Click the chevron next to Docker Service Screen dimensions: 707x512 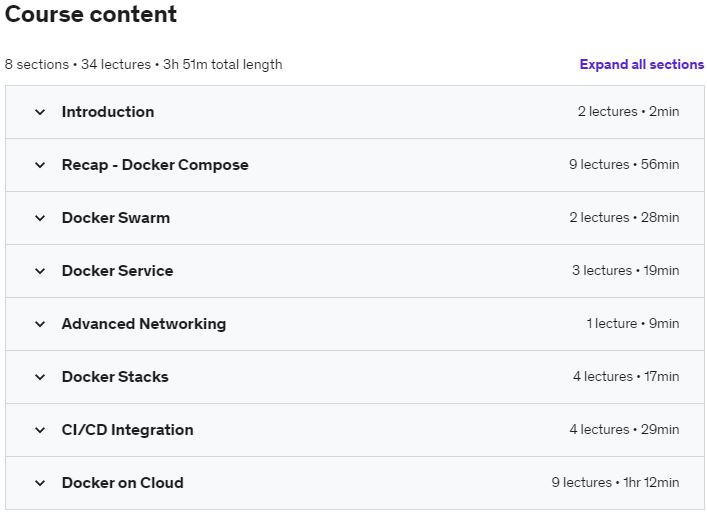(40, 271)
